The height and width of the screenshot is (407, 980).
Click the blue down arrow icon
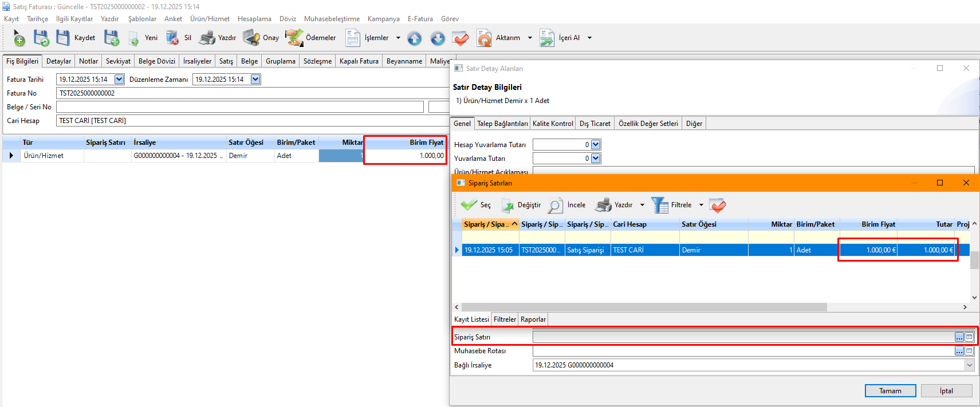[438, 38]
